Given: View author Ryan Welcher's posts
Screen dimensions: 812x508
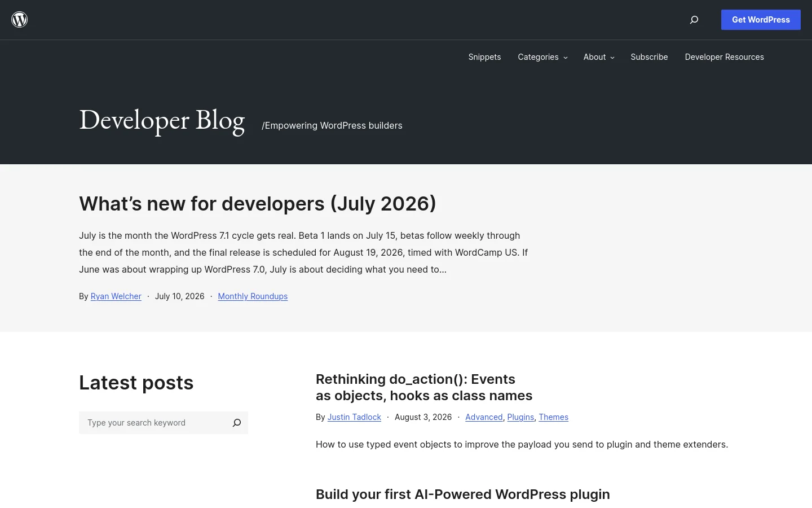Looking at the screenshot, I should (x=116, y=296).
